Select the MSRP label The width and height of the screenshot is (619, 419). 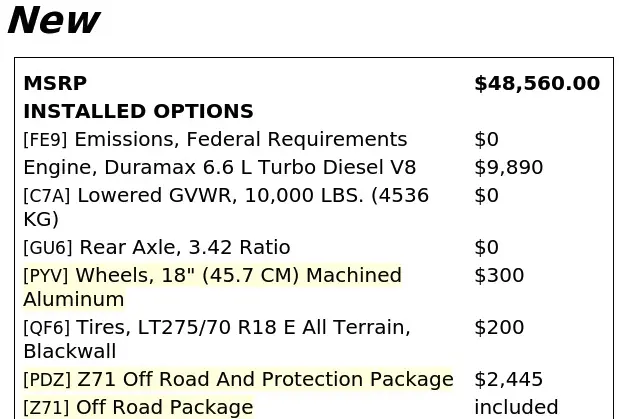[55, 83]
